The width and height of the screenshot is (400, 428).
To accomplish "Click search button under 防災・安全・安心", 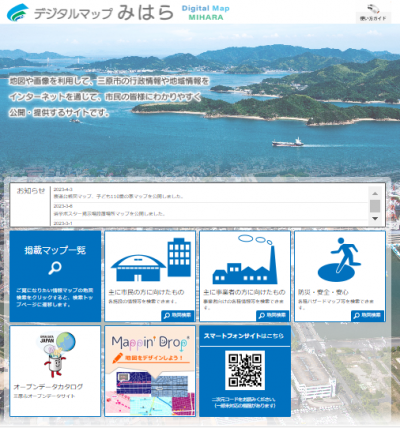I will (367, 315).
